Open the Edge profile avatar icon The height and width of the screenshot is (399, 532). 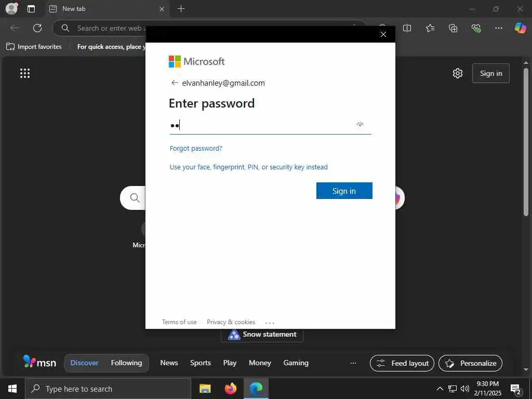point(11,8)
